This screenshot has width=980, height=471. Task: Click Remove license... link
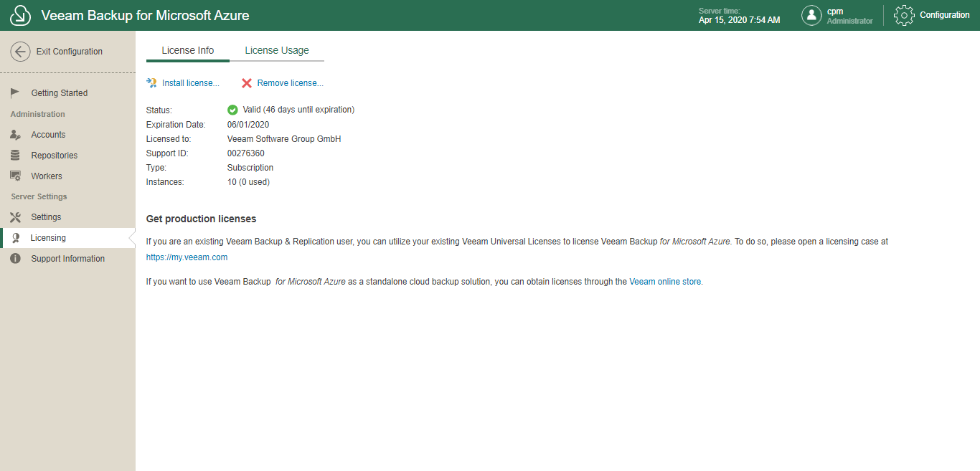(291, 83)
